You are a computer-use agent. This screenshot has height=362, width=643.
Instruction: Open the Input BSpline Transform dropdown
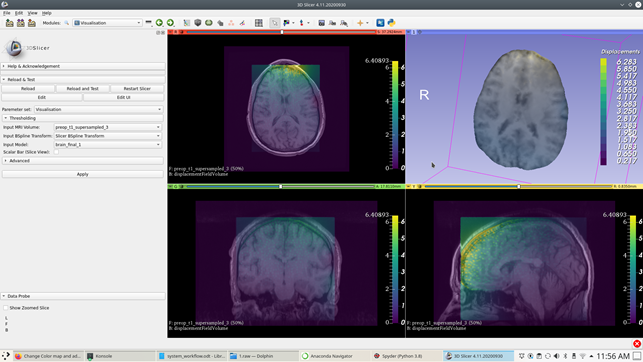[107, 136]
